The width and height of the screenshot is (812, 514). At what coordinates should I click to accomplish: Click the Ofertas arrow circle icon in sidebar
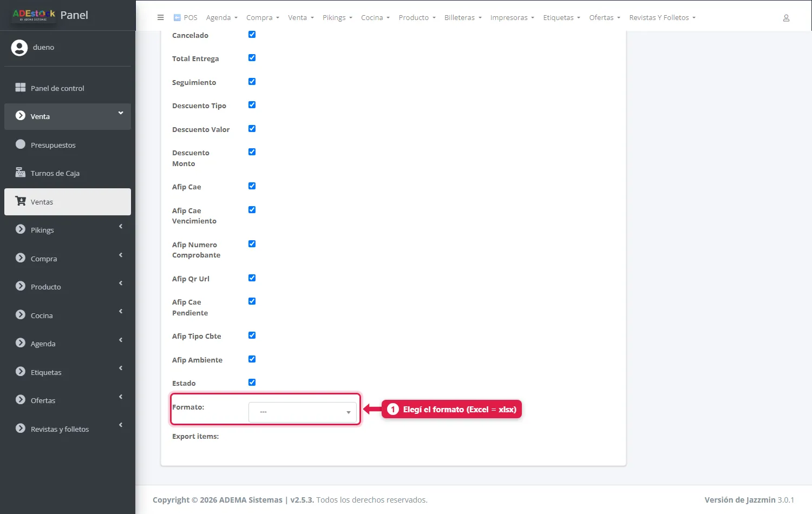point(21,400)
